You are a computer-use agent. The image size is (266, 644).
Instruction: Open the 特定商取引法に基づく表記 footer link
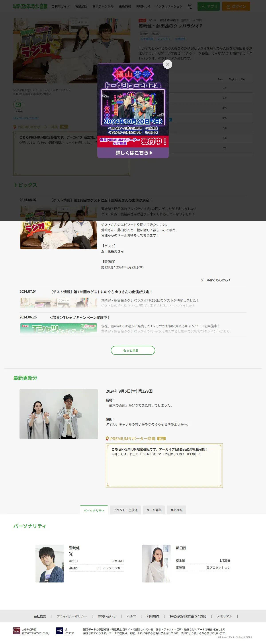pyautogui.click(x=188, y=616)
